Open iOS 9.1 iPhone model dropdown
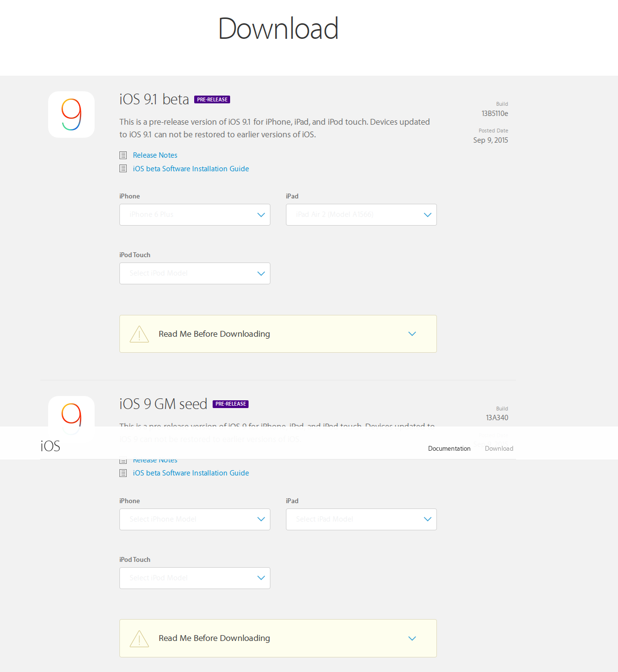This screenshot has height=672, width=618. 195,214
